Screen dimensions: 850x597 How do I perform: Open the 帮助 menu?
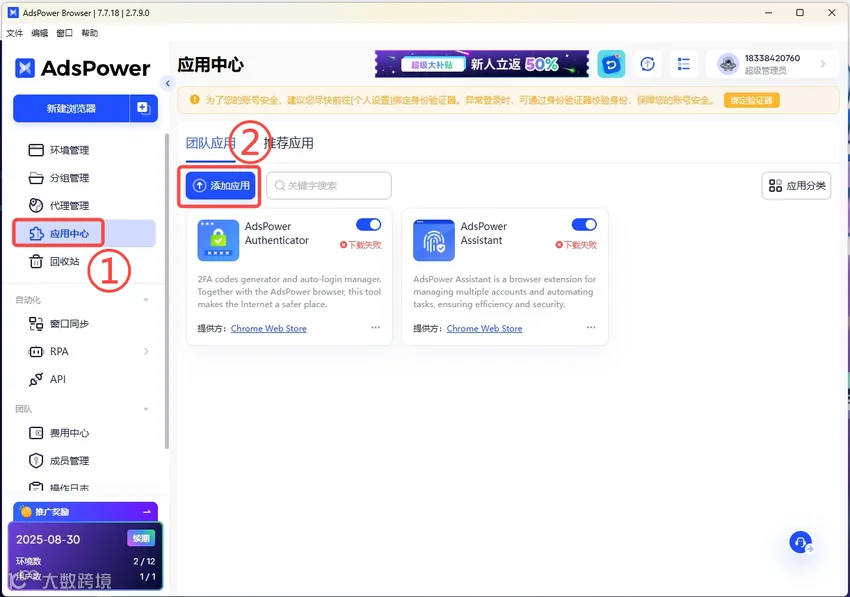click(89, 33)
